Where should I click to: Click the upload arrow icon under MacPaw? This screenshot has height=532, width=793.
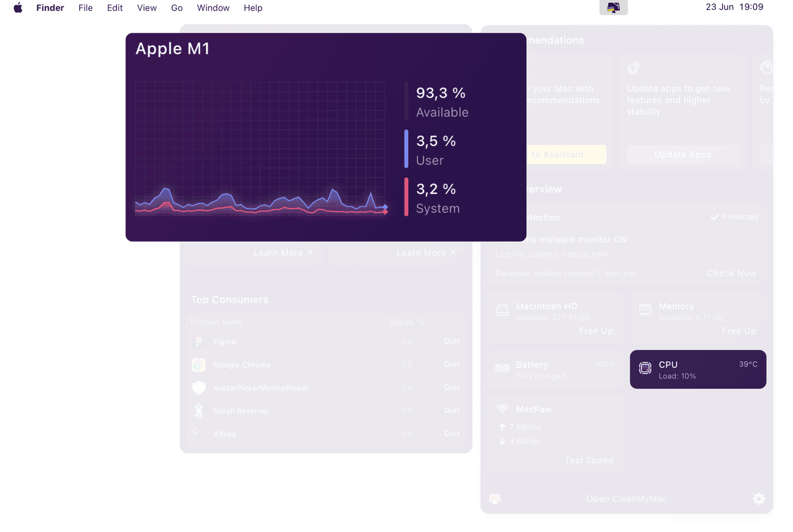[502, 426]
